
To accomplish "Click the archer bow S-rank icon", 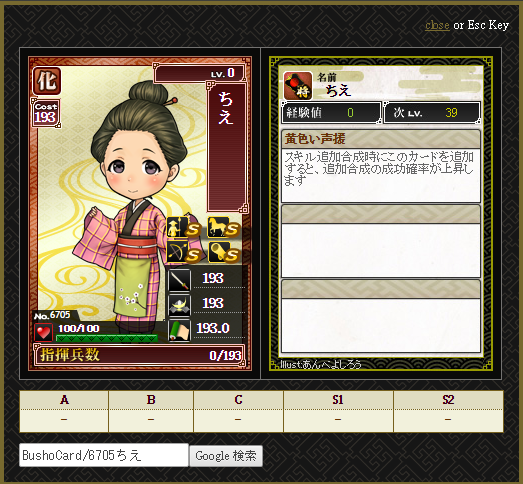I will [183, 252].
